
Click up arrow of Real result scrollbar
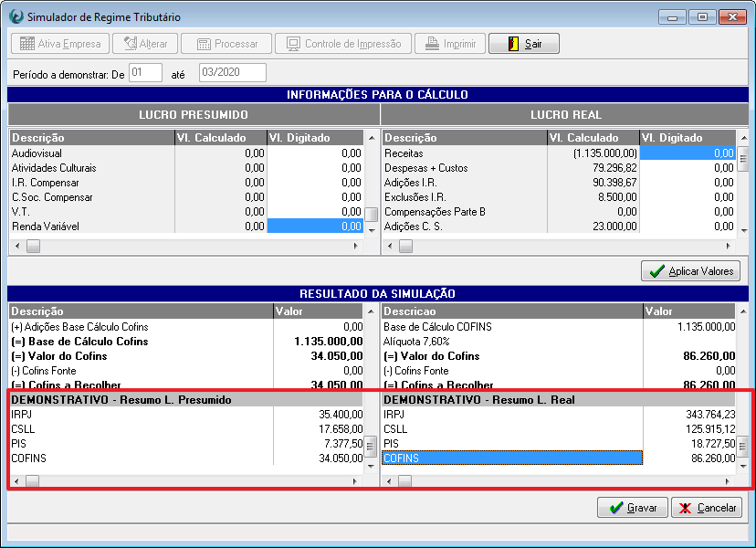(x=743, y=311)
